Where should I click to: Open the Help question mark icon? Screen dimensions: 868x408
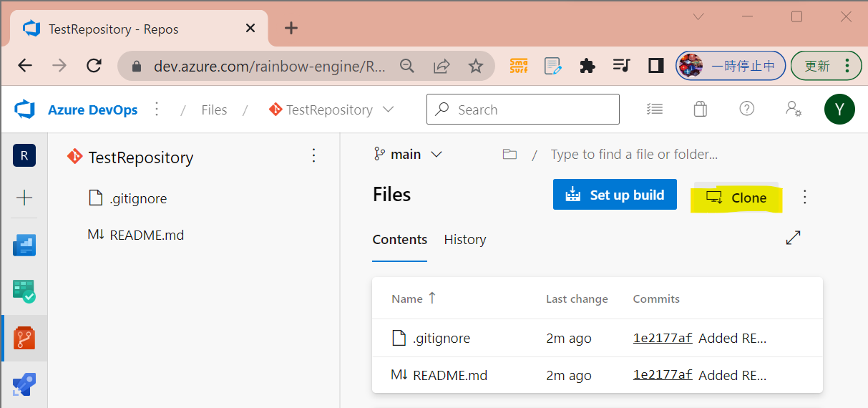click(746, 109)
